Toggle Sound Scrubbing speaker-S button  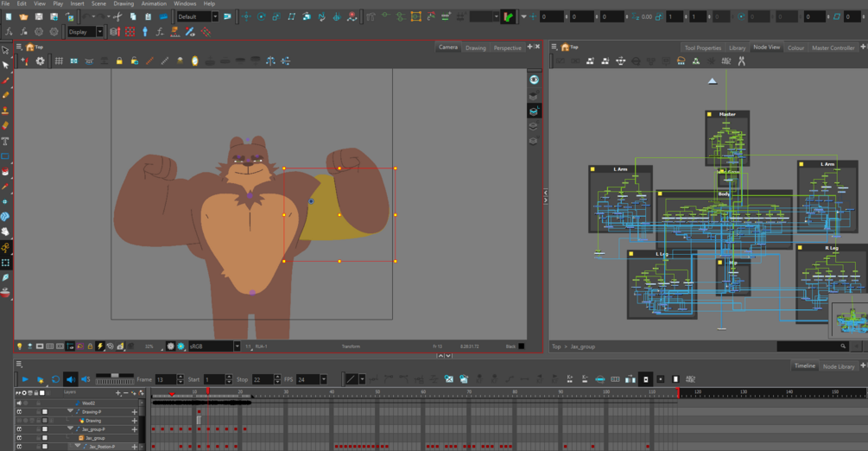(86, 379)
